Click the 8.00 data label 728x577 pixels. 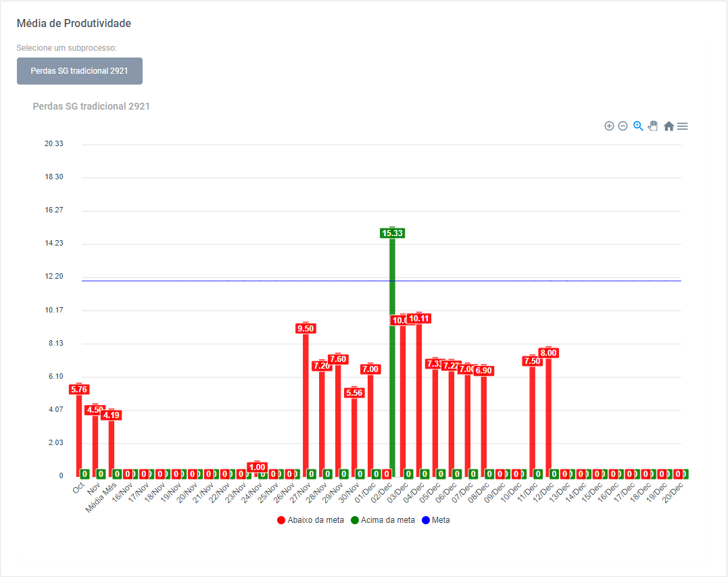coord(548,353)
